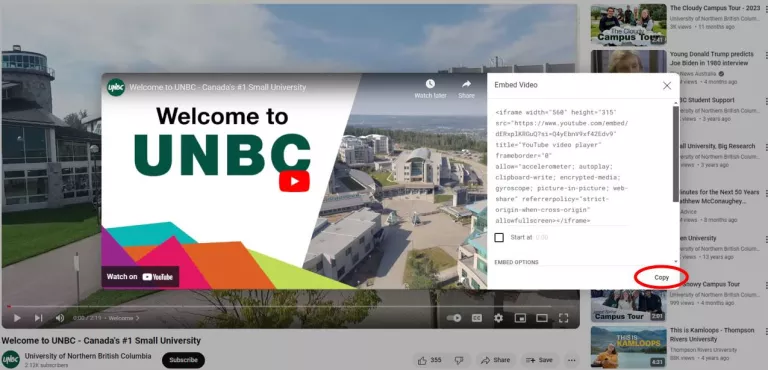Mute the video with volume icon
This screenshot has height=370, width=768.
(x=60, y=318)
